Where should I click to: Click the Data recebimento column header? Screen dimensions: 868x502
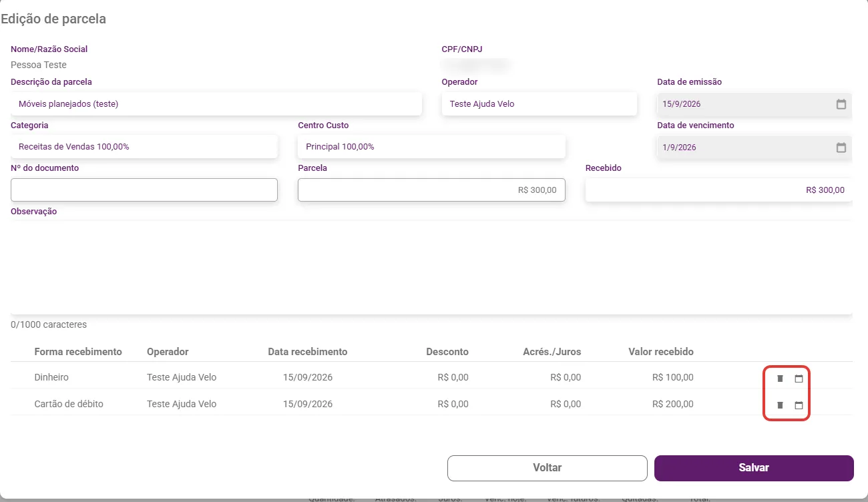tap(308, 352)
